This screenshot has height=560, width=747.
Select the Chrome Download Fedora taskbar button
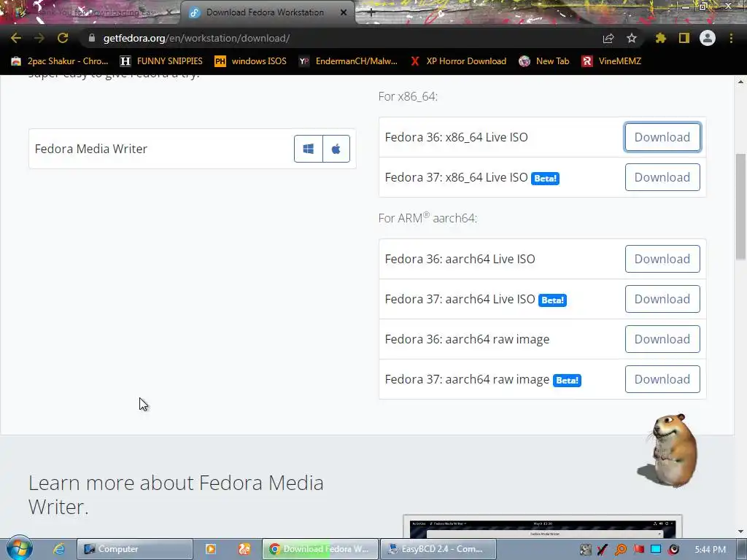coord(320,549)
